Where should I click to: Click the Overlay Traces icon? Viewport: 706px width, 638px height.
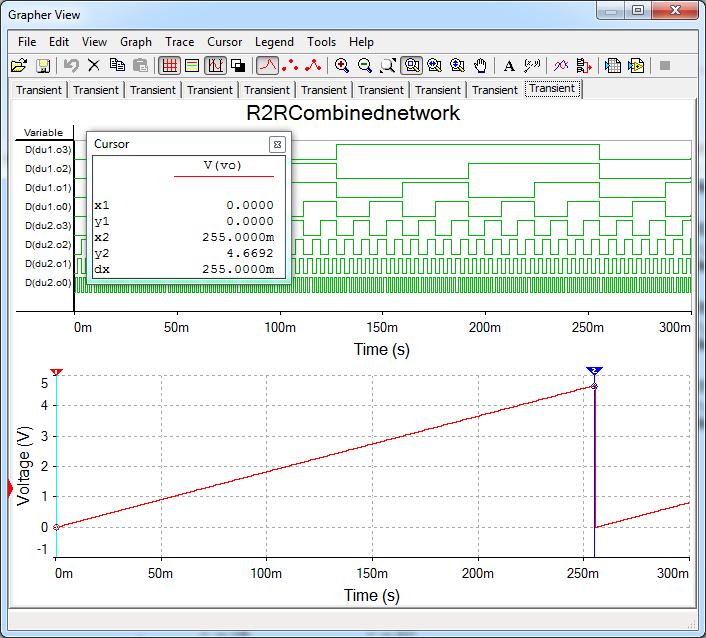(x=561, y=66)
